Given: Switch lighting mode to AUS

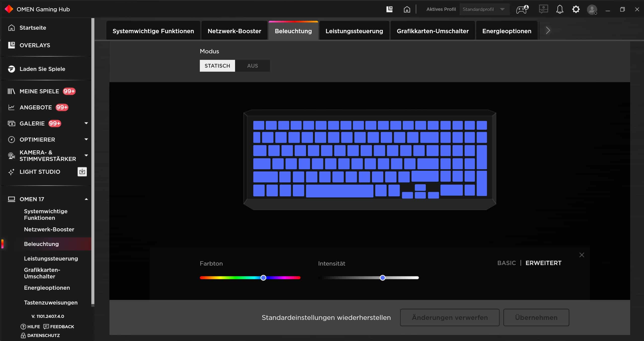Looking at the screenshot, I should click(x=252, y=66).
